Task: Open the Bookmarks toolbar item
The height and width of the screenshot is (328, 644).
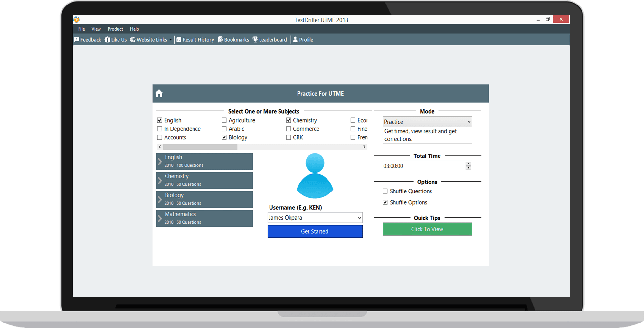Action: tap(233, 40)
